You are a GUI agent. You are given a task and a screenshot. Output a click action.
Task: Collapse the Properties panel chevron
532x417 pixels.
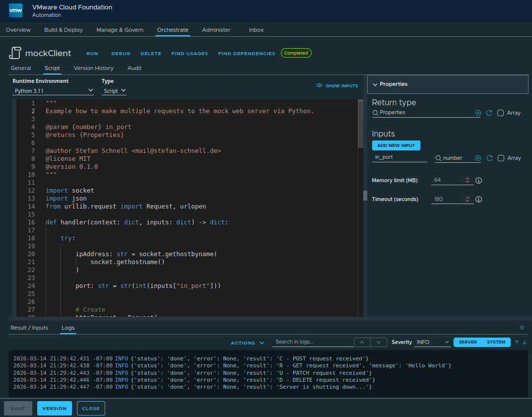(x=376, y=84)
